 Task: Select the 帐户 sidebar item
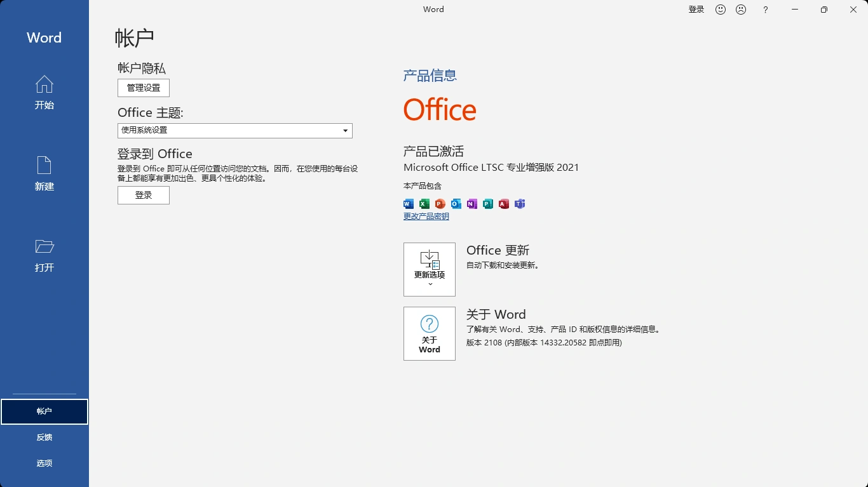(x=44, y=411)
